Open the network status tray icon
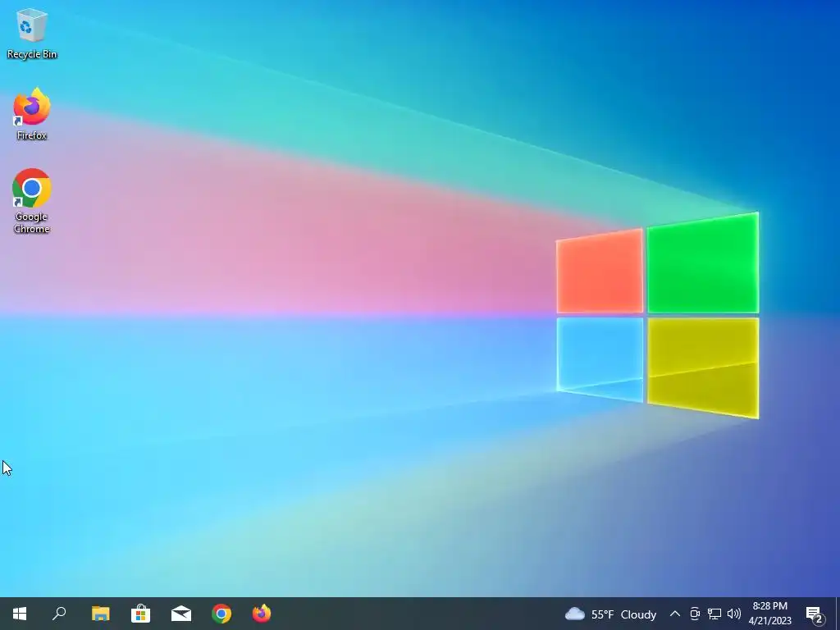The height and width of the screenshot is (630, 840). pyautogui.click(x=714, y=614)
